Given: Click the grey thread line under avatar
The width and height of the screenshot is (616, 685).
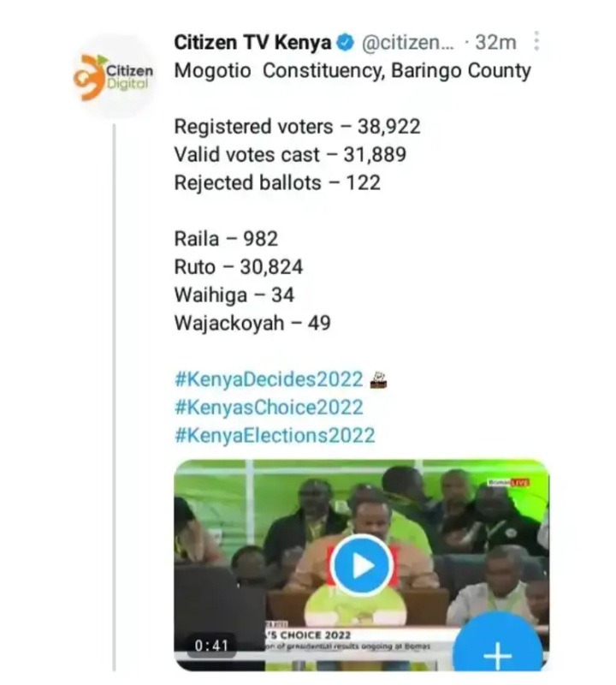Looking at the screenshot, I should [115, 397].
